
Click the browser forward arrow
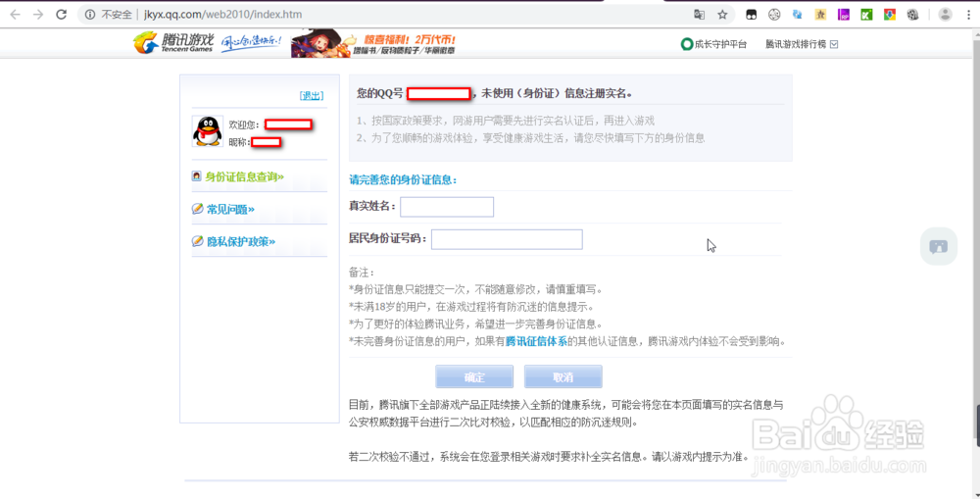click(38, 15)
